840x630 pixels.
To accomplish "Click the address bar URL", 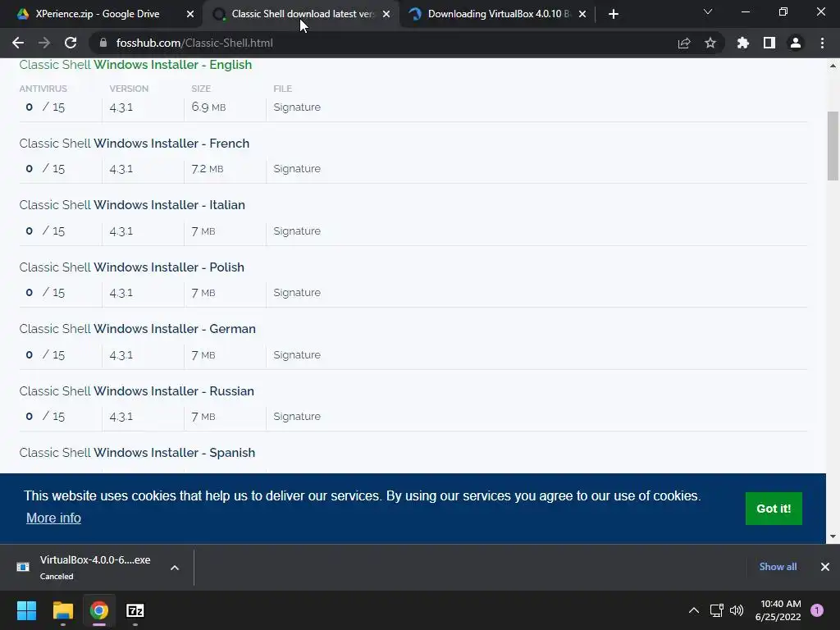I will click(x=194, y=43).
